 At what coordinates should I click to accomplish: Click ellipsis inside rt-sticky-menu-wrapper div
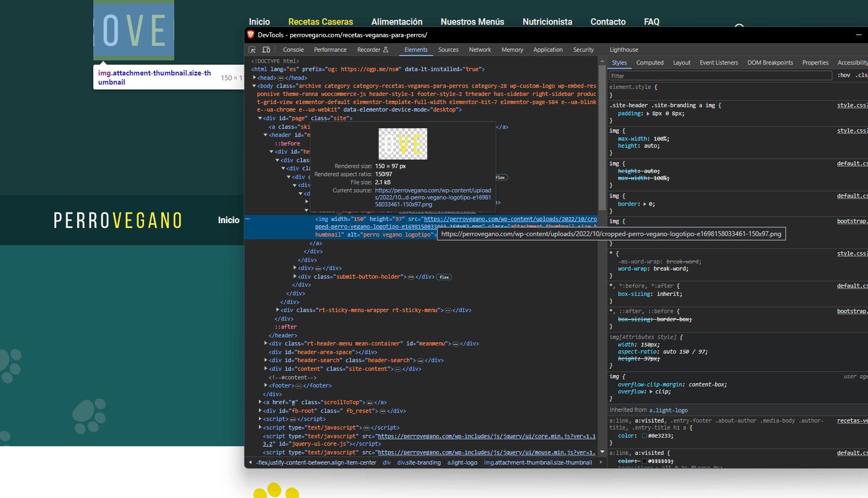click(448, 310)
